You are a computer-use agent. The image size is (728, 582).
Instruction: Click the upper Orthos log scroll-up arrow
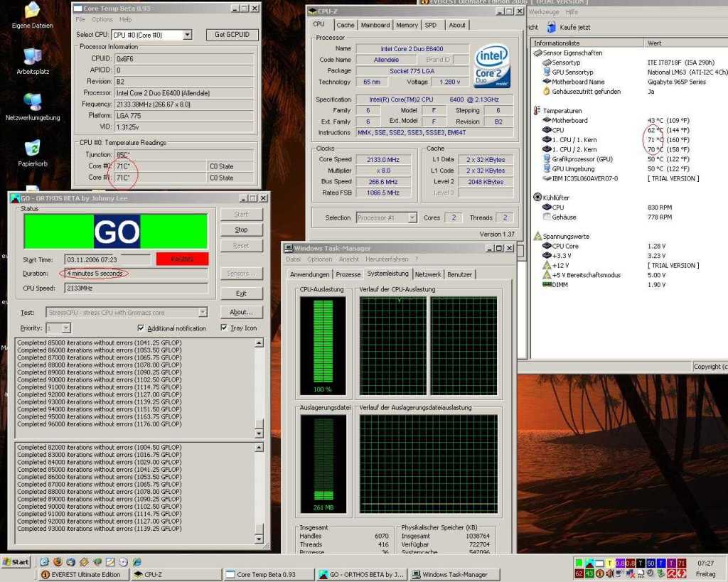click(259, 343)
